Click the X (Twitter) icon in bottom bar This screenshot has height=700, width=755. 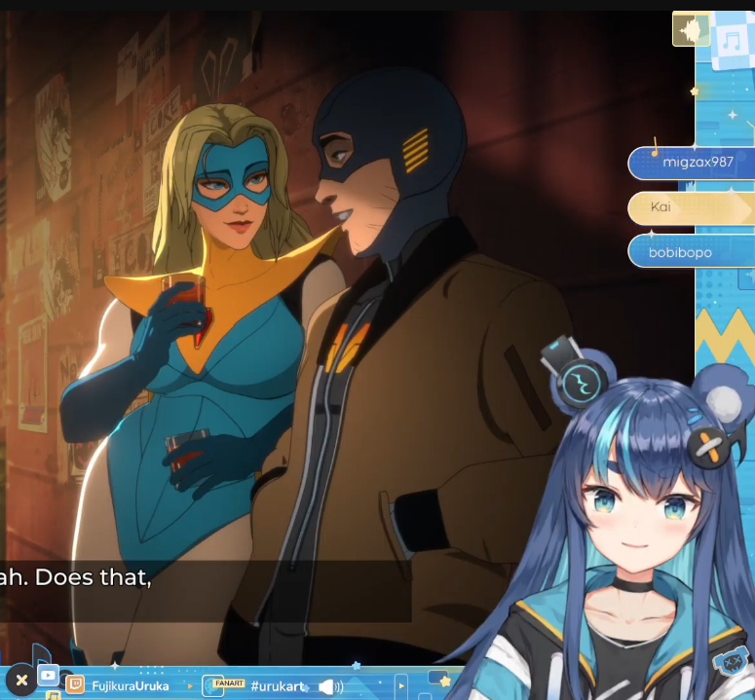pyautogui.click(x=21, y=680)
